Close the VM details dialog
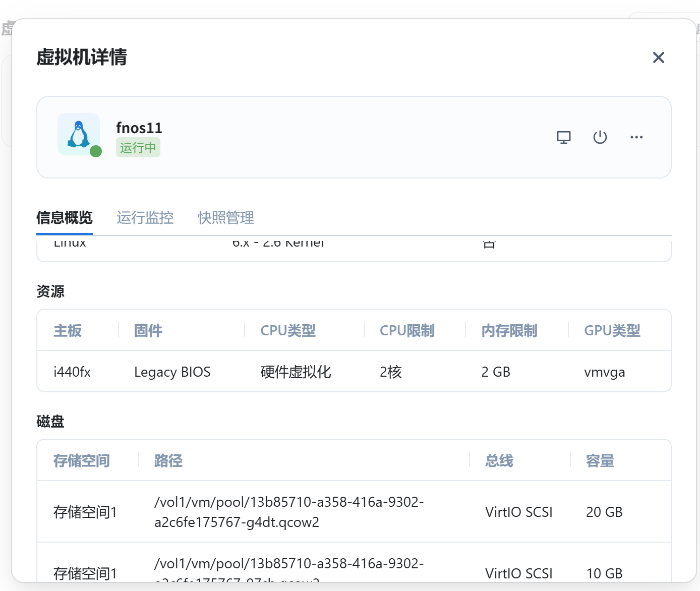 pyautogui.click(x=658, y=57)
